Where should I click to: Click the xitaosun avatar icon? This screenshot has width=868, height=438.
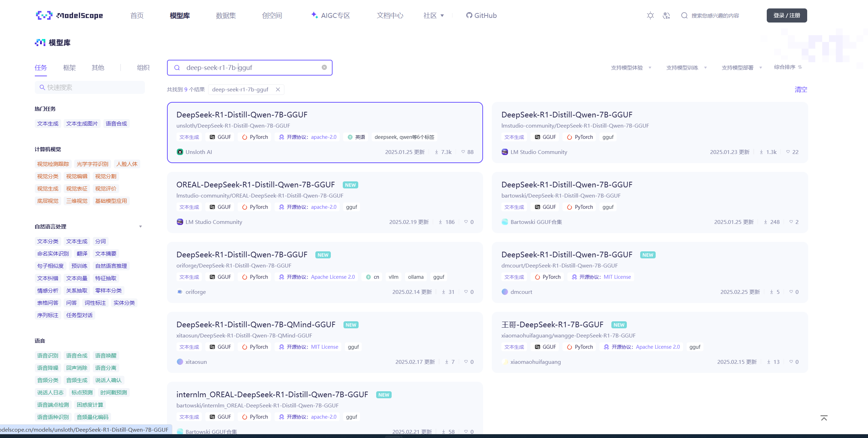180,362
